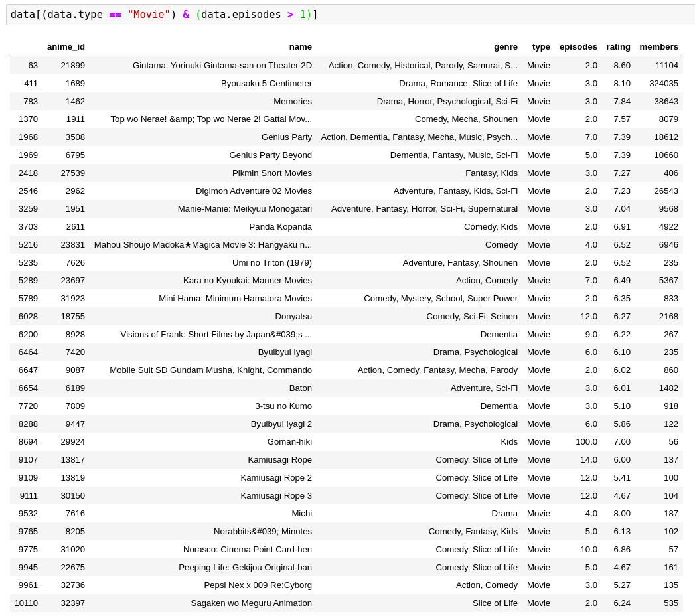
Task: Click the rating column header
Action: click(618, 46)
